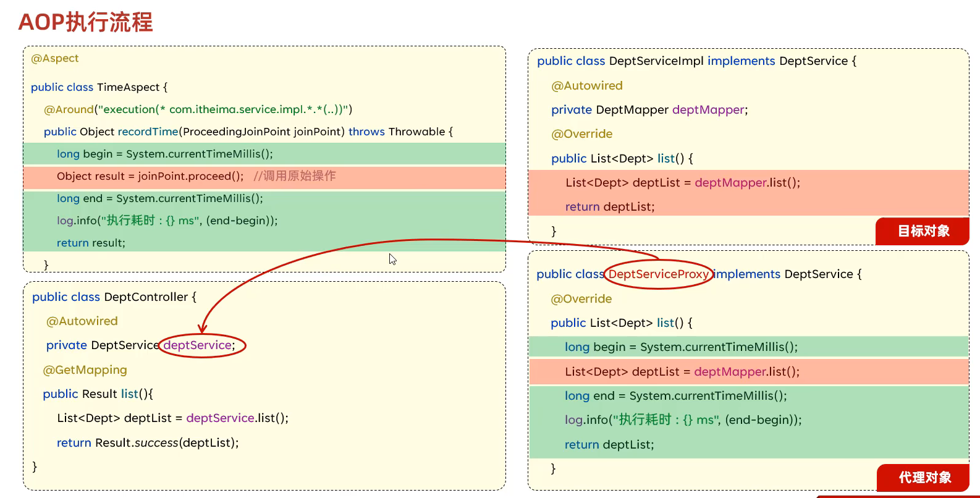
Task: Click the "long end" line in DeptServiceProxy
Action: click(x=675, y=396)
